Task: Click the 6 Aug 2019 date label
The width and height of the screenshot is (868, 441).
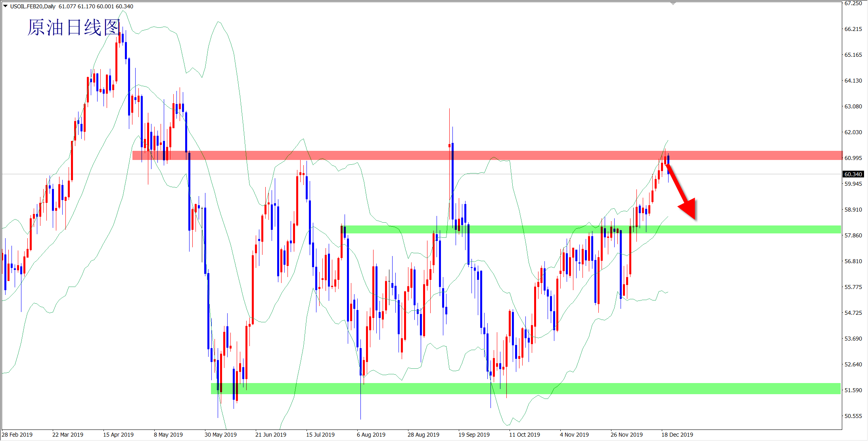Action: point(371,435)
